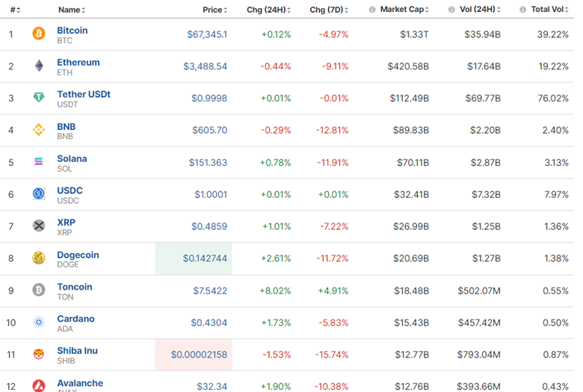The height and width of the screenshot is (392, 583).
Task: Click highlighted Dogecoin price $0.142744
Action: (x=205, y=258)
